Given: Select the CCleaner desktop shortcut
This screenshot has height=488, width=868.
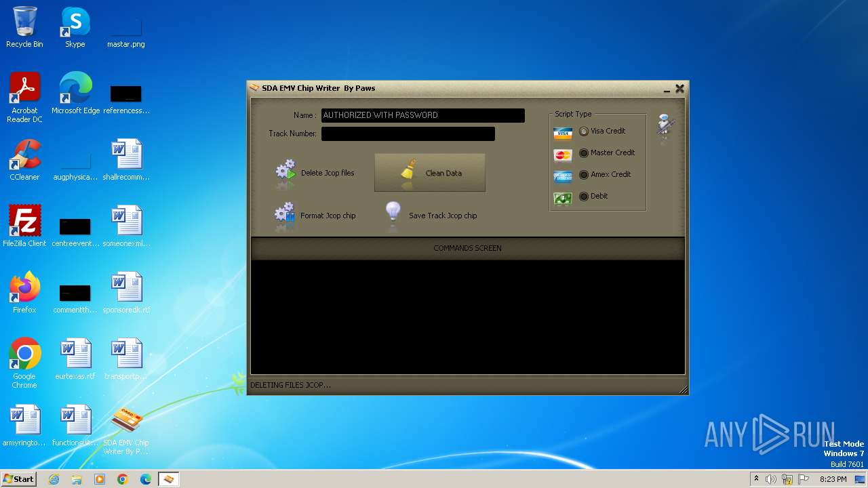Looking at the screenshot, I should click(x=24, y=160).
